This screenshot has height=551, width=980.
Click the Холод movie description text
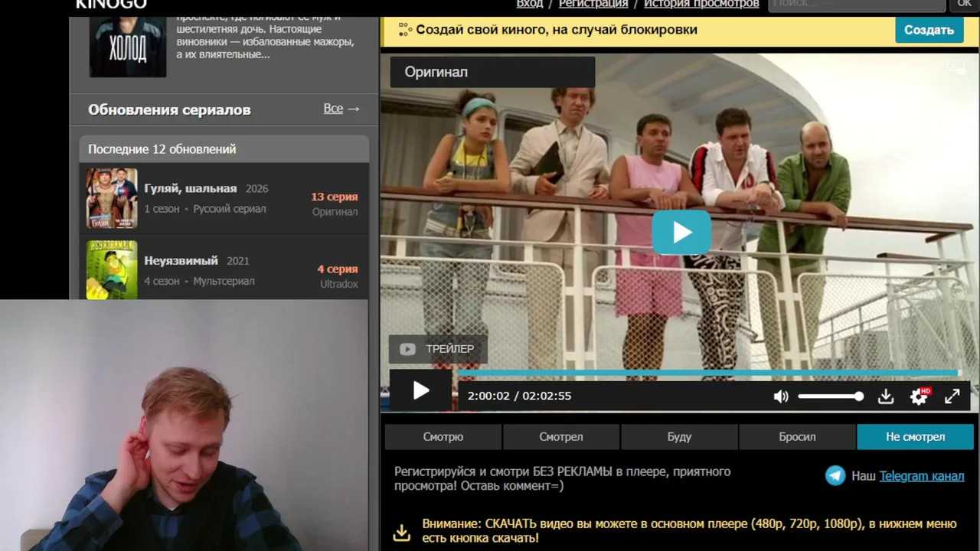click(266, 38)
